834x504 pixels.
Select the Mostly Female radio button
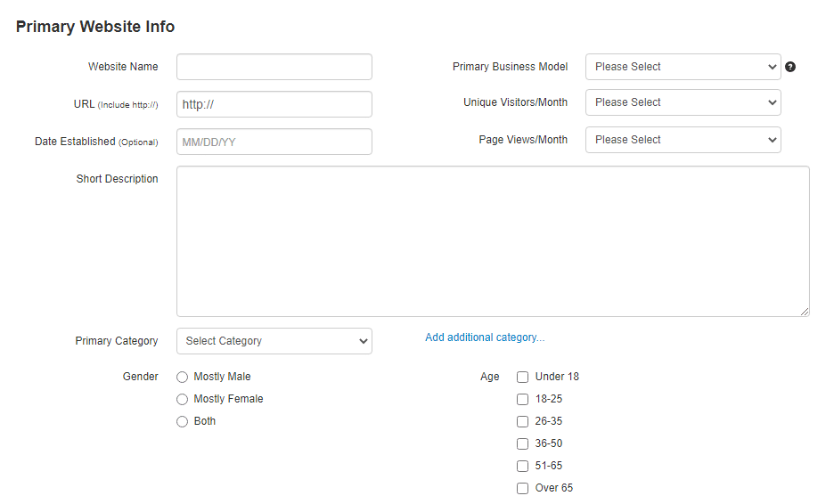click(x=183, y=399)
